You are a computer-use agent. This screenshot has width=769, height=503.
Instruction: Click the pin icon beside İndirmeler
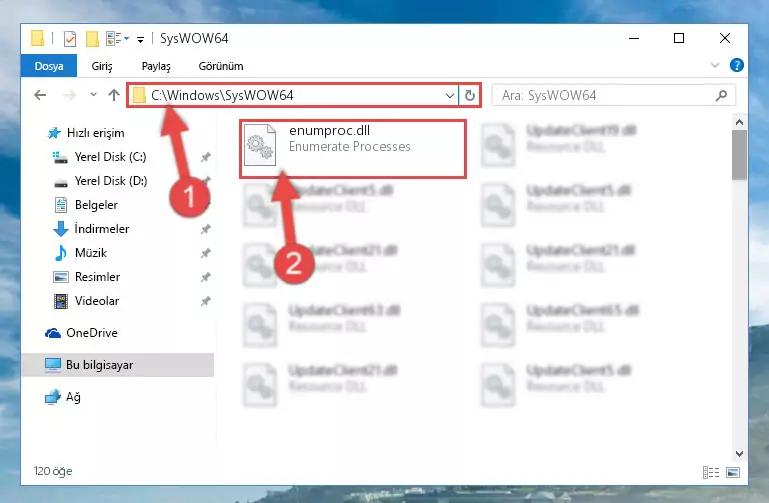tap(205, 229)
